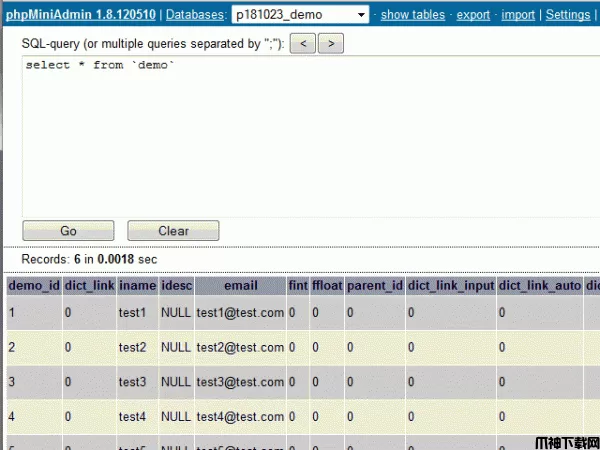Open the export link
The height and width of the screenshot is (450, 600).
click(473, 15)
